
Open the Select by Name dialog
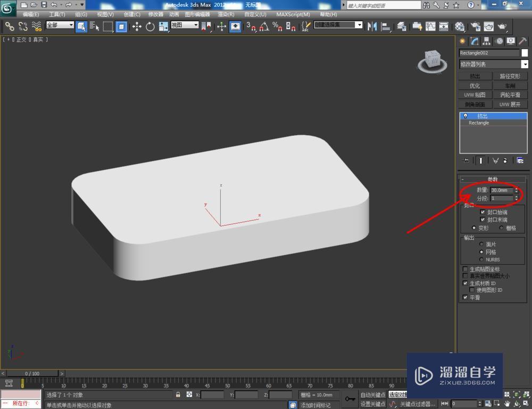[x=94, y=26]
